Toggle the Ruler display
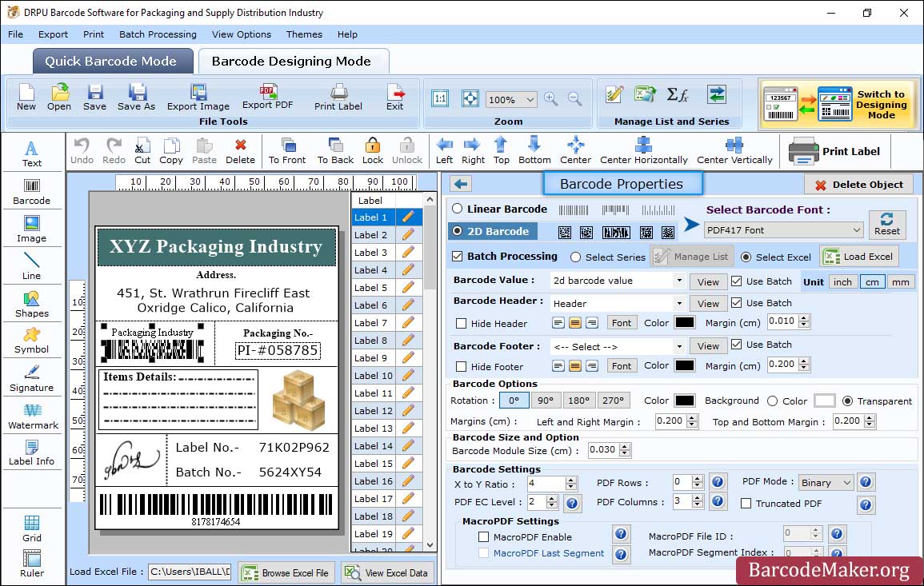The height and width of the screenshot is (586, 924). coord(32,564)
